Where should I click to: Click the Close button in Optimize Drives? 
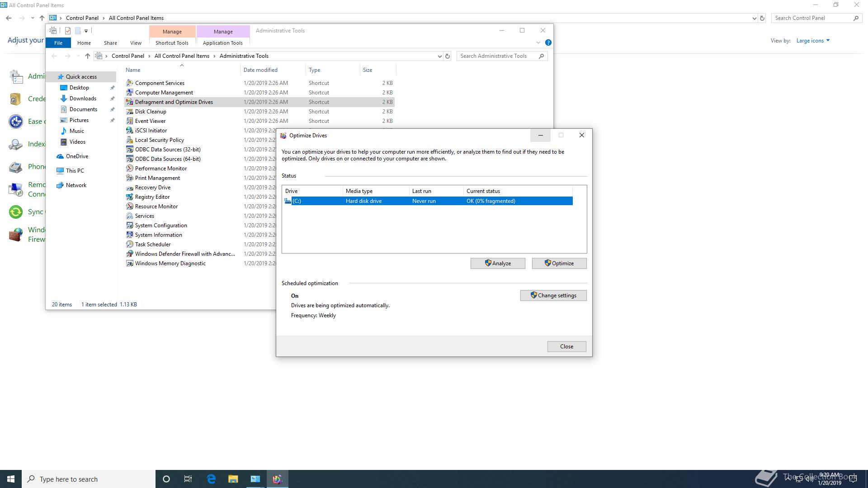pos(566,347)
